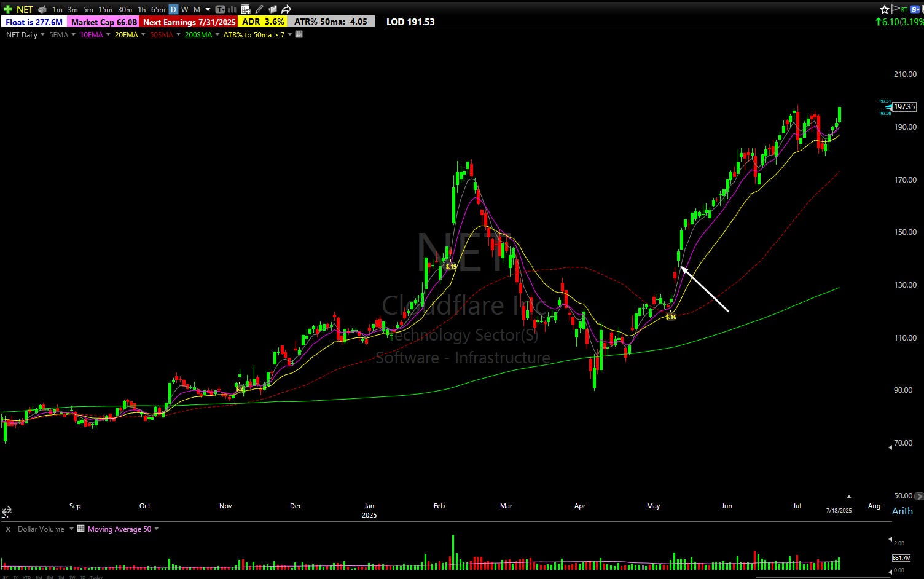Viewport: 924px width, 579px height.
Task: Click the green plus add icon
Action: tap(7, 9)
